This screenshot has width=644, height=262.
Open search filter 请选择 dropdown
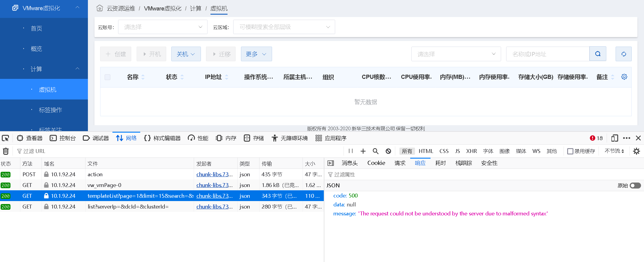click(456, 54)
